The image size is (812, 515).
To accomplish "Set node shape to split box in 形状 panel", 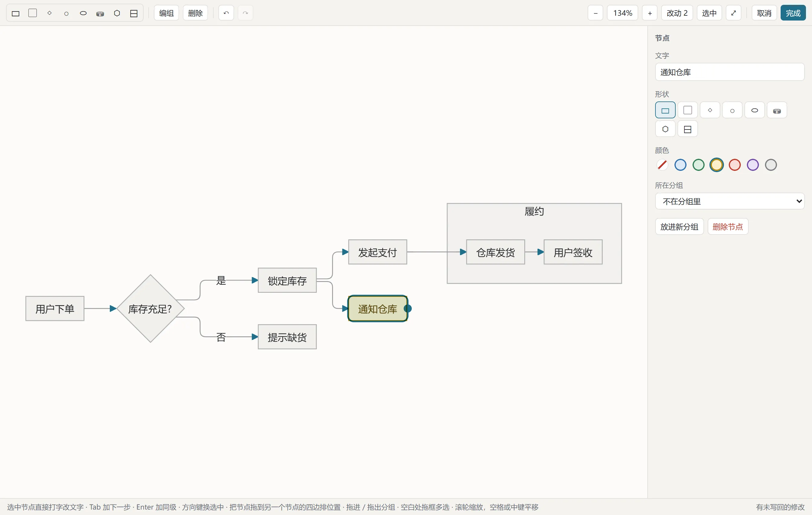I will (x=687, y=129).
